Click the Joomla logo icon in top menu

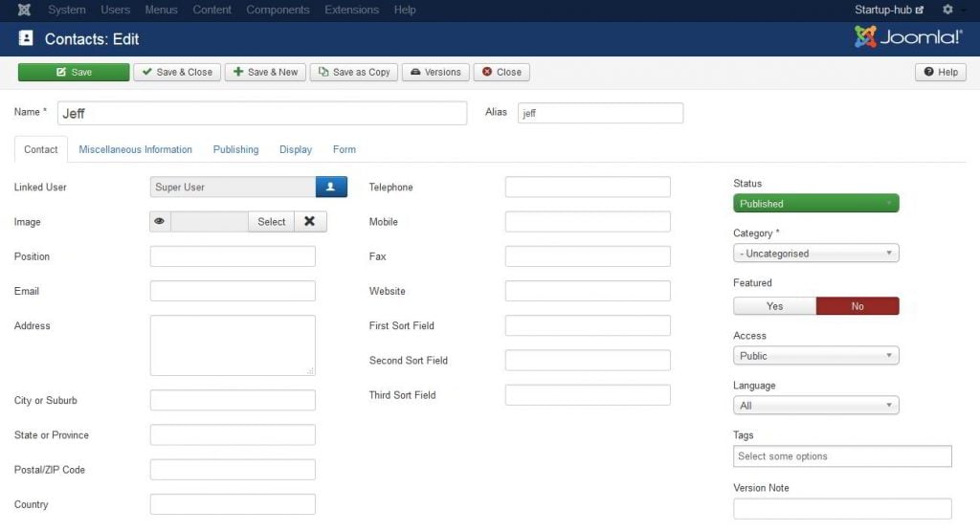click(x=24, y=10)
